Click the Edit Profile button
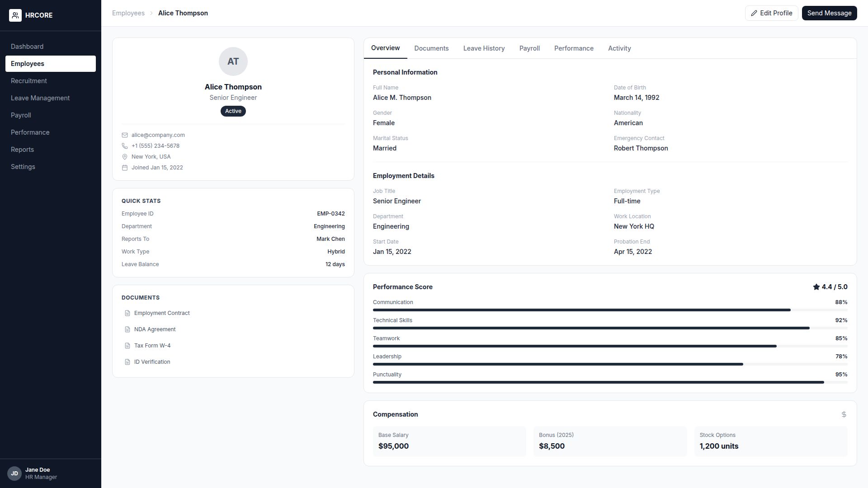Viewport: 868px width, 488px height. tap(772, 13)
